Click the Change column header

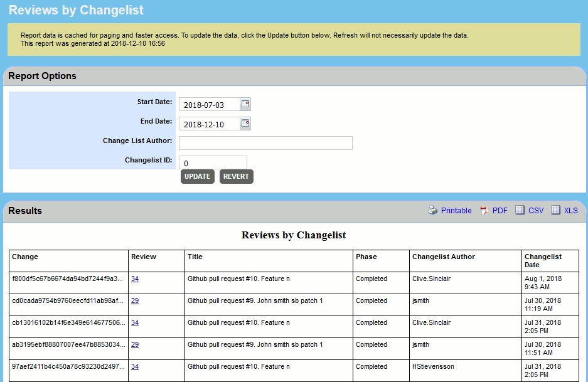point(25,257)
